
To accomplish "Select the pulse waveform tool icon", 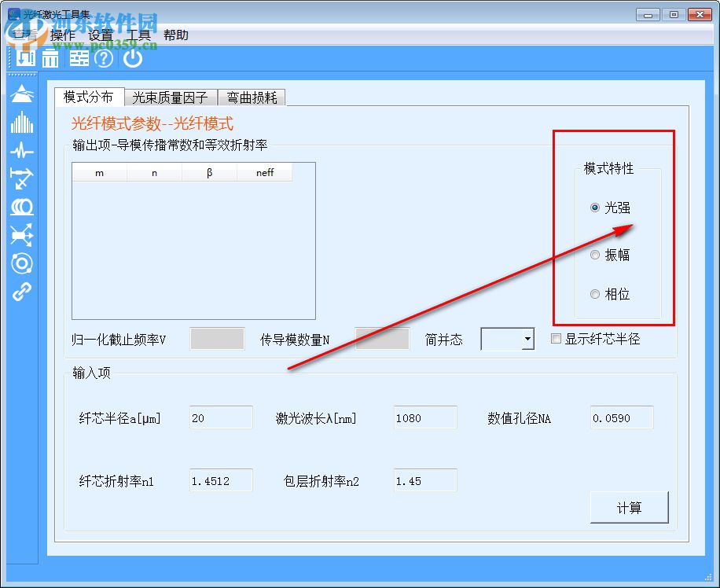I will pos(21,151).
